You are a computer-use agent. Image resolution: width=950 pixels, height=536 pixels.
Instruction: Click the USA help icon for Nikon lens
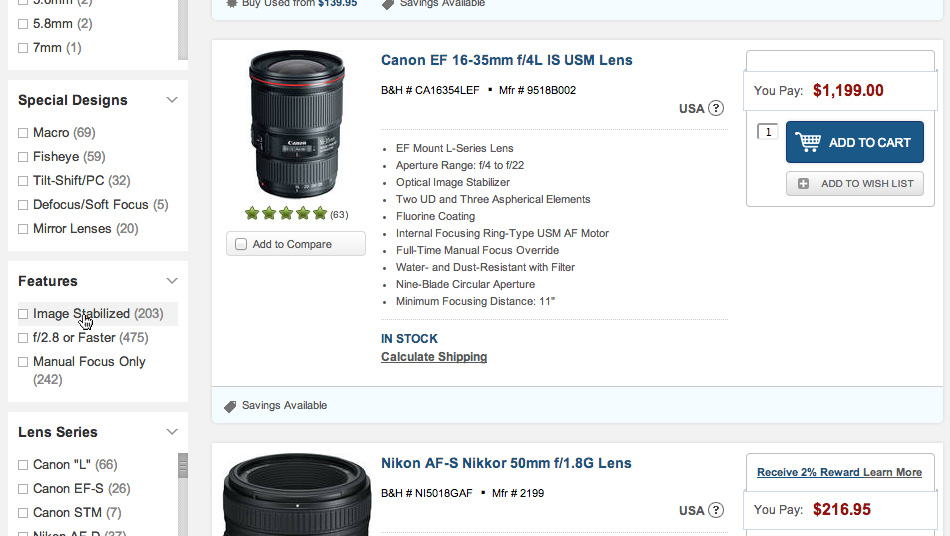[716, 510]
